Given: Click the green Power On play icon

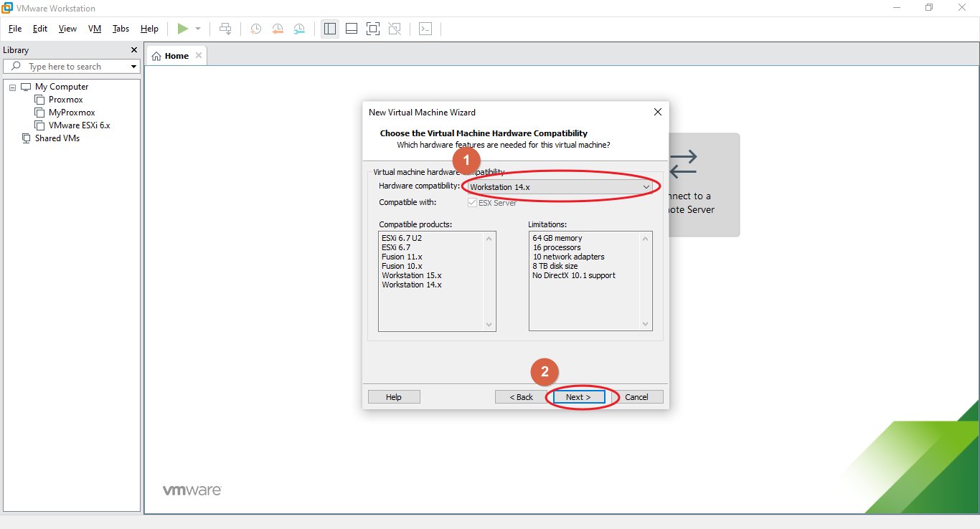Looking at the screenshot, I should pos(183,29).
